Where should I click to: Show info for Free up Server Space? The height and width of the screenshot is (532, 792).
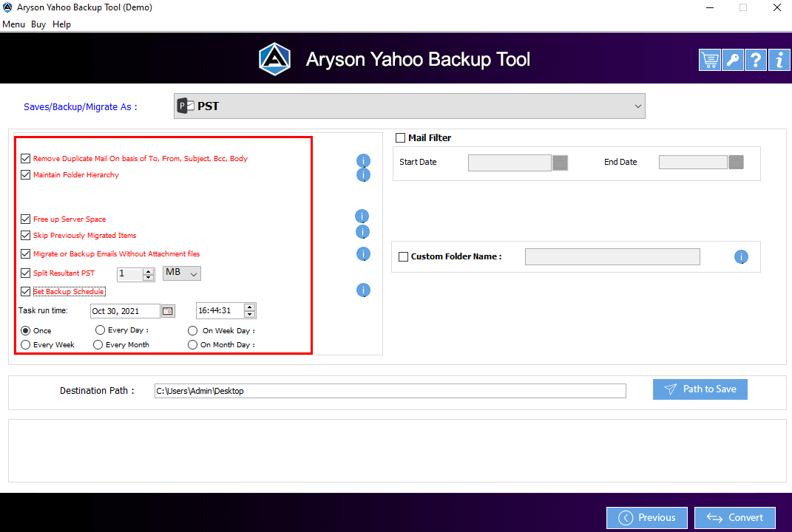362,216
